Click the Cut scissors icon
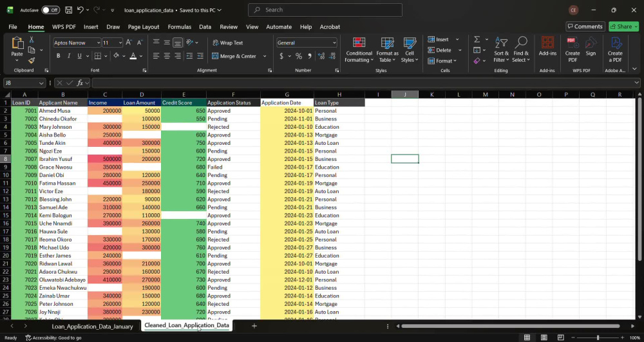Image resolution: width=644 pixels, height=342 pixels. pos(31,39)
